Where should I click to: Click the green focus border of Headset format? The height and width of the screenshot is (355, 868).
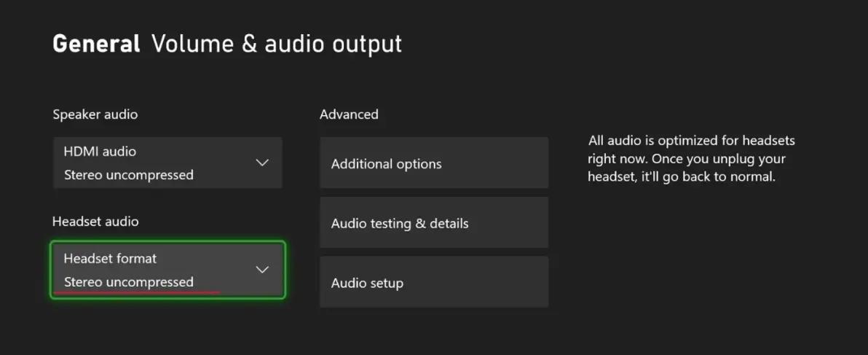[x=167, y=243]
